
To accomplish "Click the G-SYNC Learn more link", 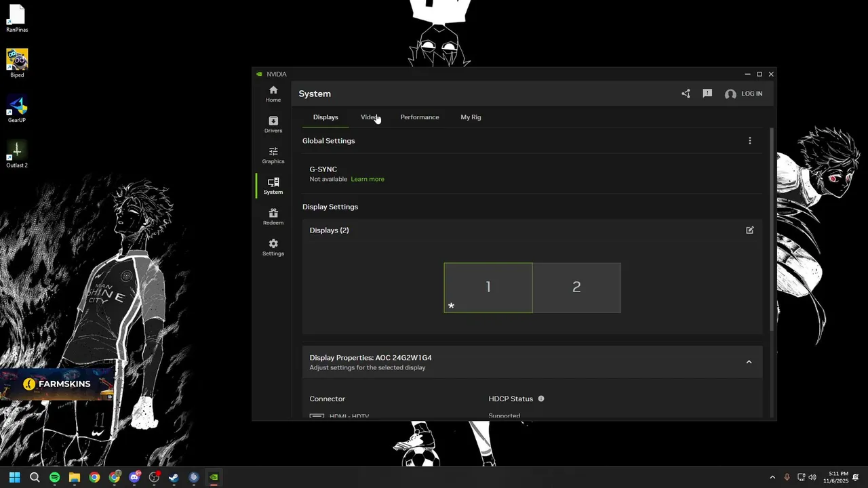I will [368, 179].
